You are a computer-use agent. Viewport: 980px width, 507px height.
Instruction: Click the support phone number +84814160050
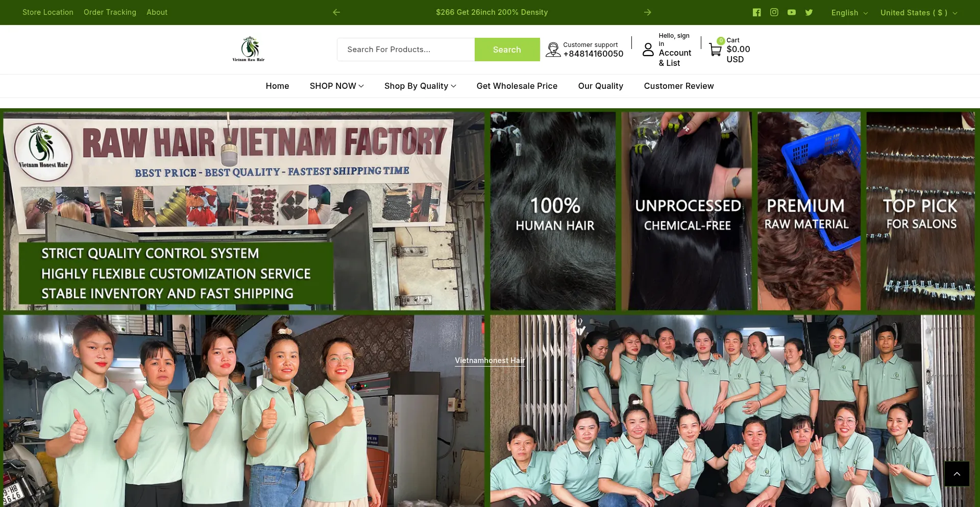tap(593, 54)
